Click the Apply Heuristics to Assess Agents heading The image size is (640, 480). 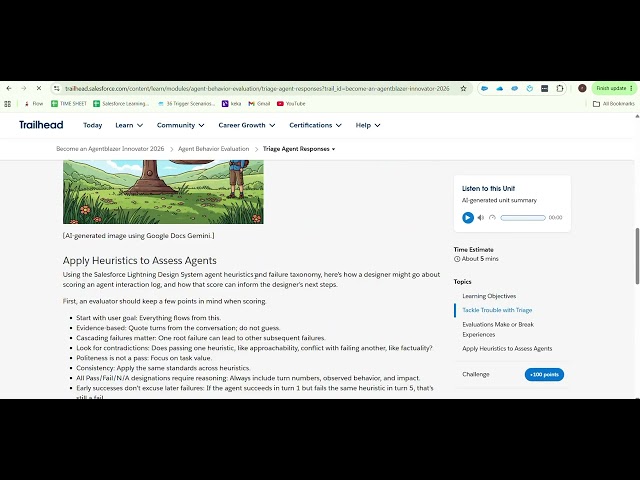[x=140, y=260]
